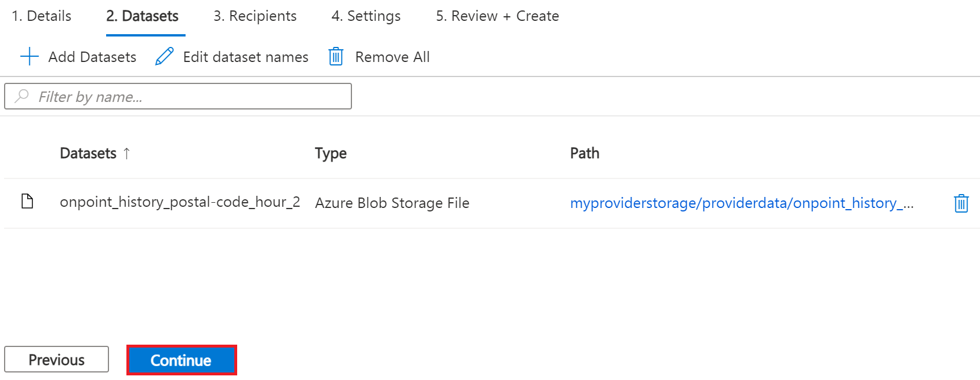Click Remove All text

pyautogui.click(x=392, y=57)
